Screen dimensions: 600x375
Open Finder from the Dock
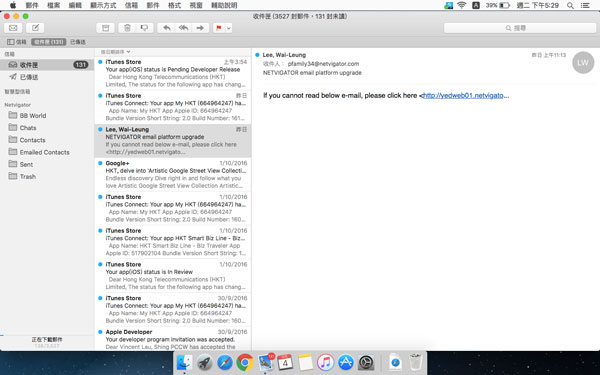click(x=184, y=362)
